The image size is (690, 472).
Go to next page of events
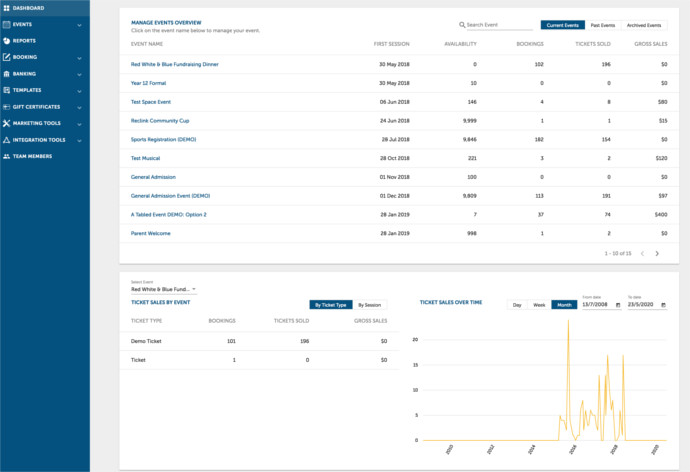[657, 254]
